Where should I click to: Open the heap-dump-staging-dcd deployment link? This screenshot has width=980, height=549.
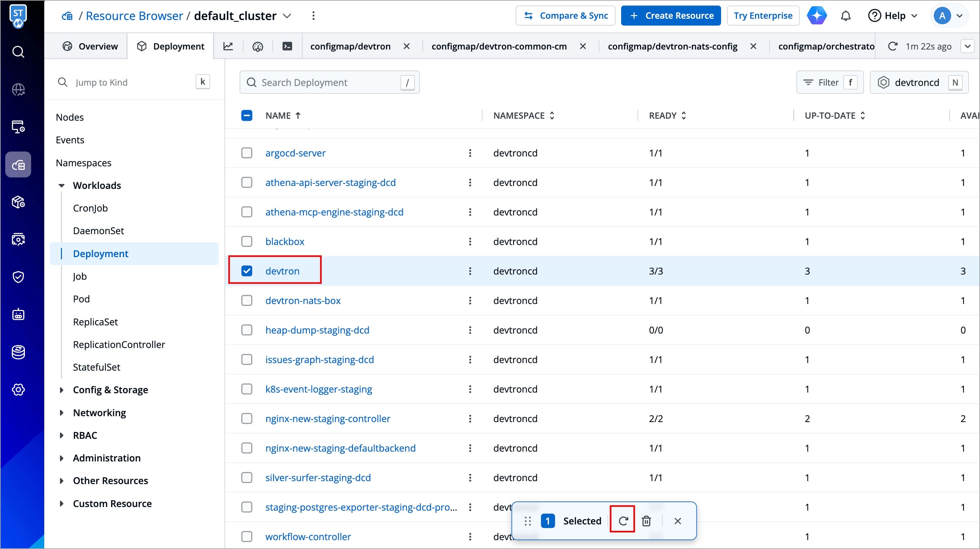point(317,330)
